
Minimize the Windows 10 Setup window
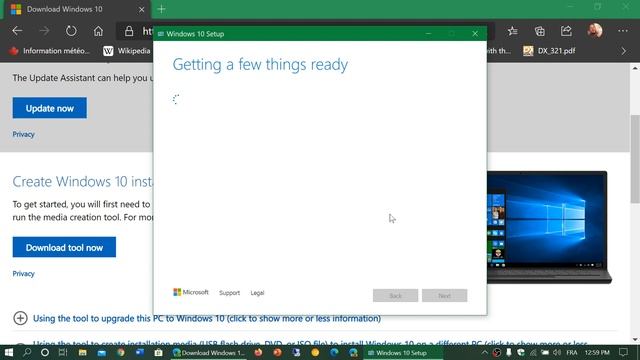[x=428, y=34]
